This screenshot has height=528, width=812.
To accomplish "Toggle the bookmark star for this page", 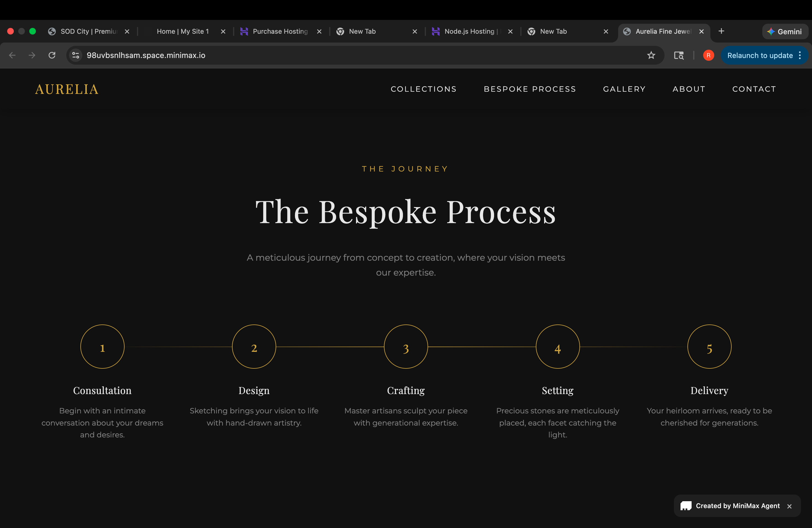I will [x=651, y=55].
